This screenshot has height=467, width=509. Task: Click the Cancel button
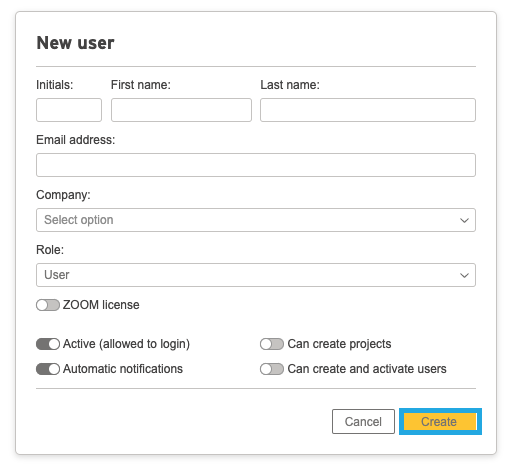point(363,422)
